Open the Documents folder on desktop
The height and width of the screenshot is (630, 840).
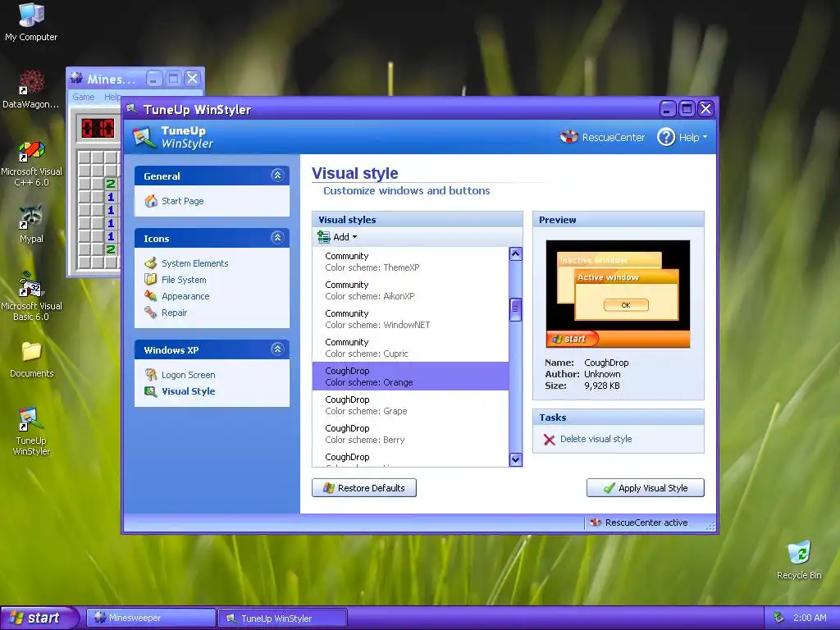coord(31,352)
